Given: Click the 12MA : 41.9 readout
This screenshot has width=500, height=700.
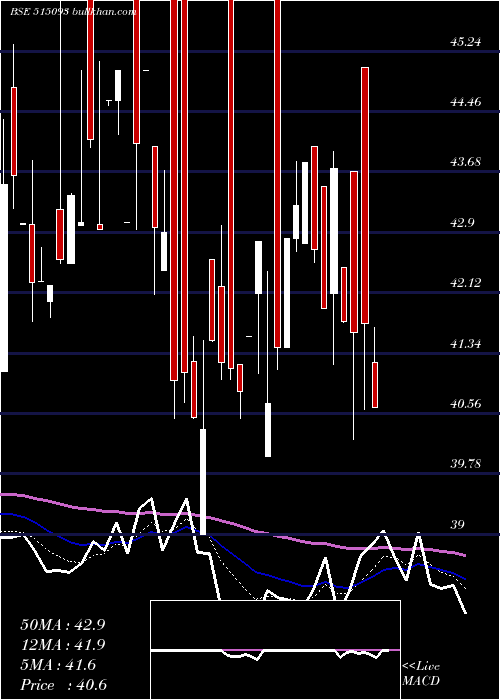Looking at the screenshot, I should pyautogui.click(x=63, y=645).
